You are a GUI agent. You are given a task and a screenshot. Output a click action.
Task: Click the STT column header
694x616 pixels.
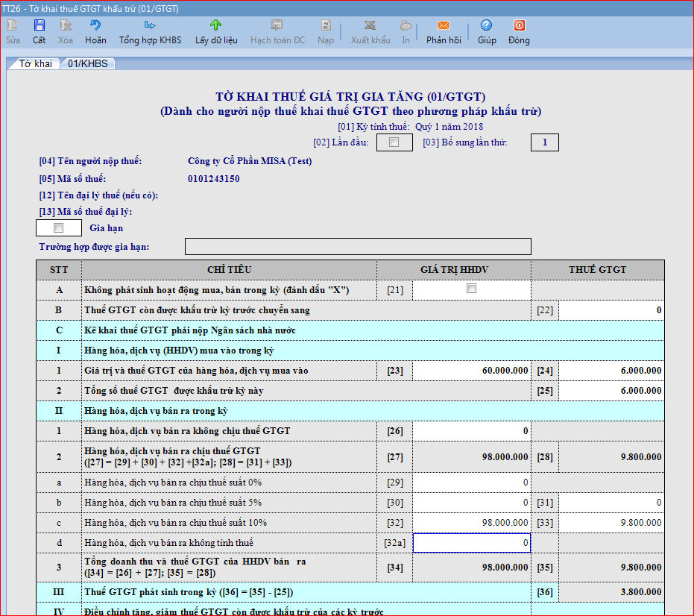59,270
